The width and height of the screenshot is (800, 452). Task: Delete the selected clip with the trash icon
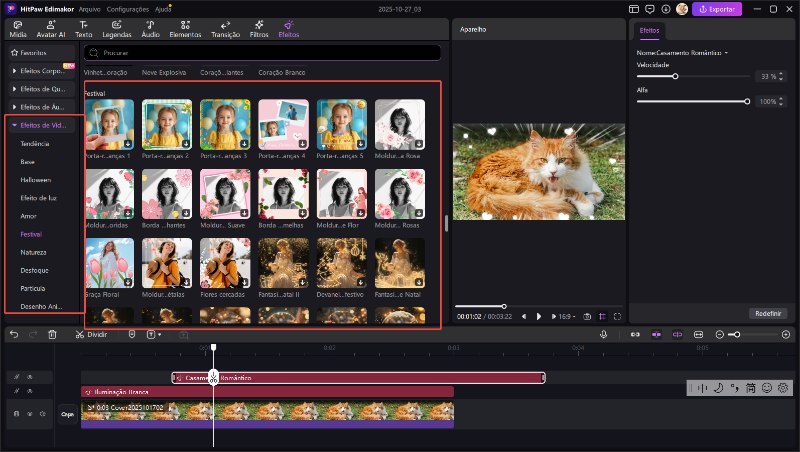tap(52, 334)
